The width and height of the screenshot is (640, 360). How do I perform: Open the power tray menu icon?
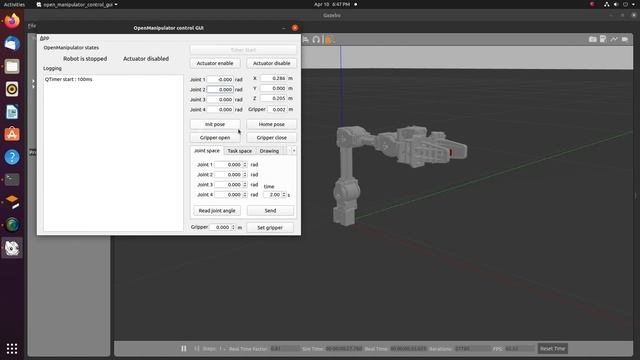coord(625,4)
